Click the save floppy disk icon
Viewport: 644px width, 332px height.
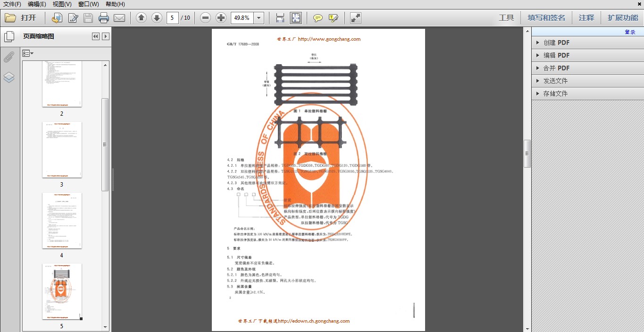click(x=88, y=18)
